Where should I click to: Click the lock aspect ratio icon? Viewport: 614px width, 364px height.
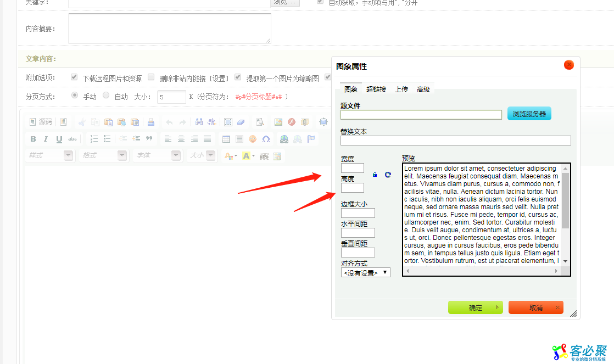(x=375, y=175)
